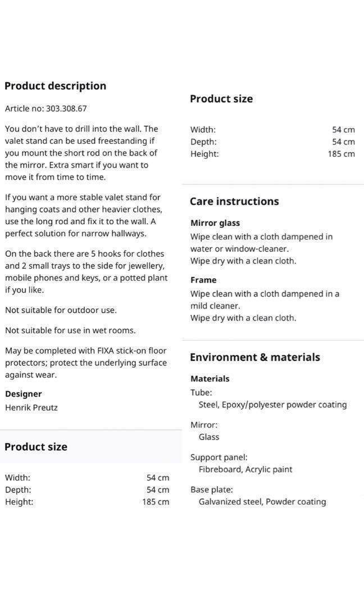This screenshot has width=364, height=607.
Task: Click the Product description heading
Action: tap(55, 86)
